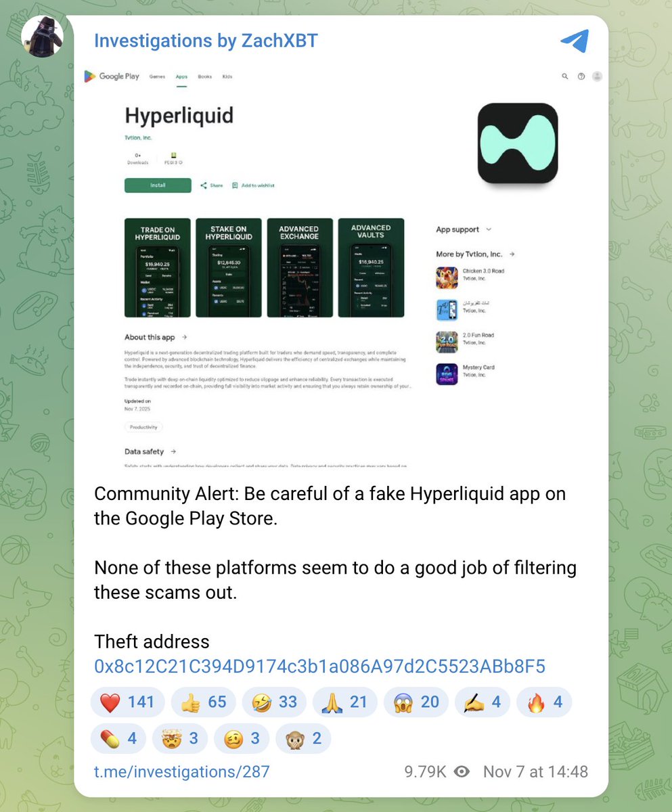The height and width of the screenshot is (812, 672).
Task: Click the 0+ Downloads text
Action: pos(137,158)
